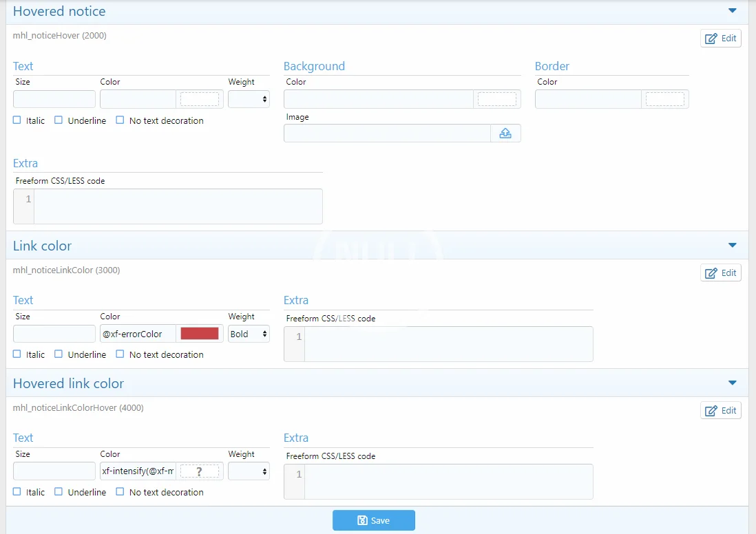Image resolution: width=756 pixels, height=534 pixels.
Task: Click the red color swatch for @xf-errorColor
Action: click(x=199, y=334)
